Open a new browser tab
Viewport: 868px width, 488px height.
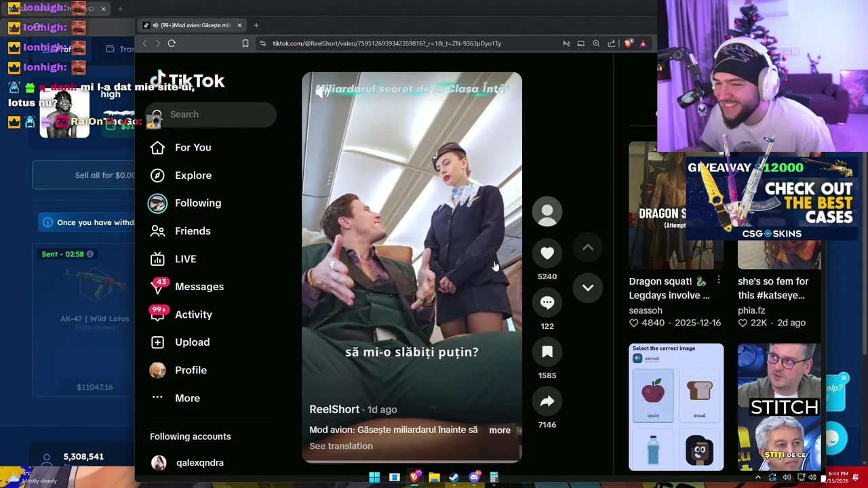coord(256,25)
